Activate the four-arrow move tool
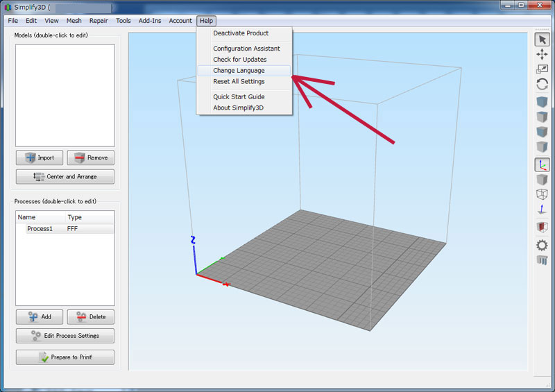This screenshot has width=555, height=392. pyautogui.click(x=542, y=54)
